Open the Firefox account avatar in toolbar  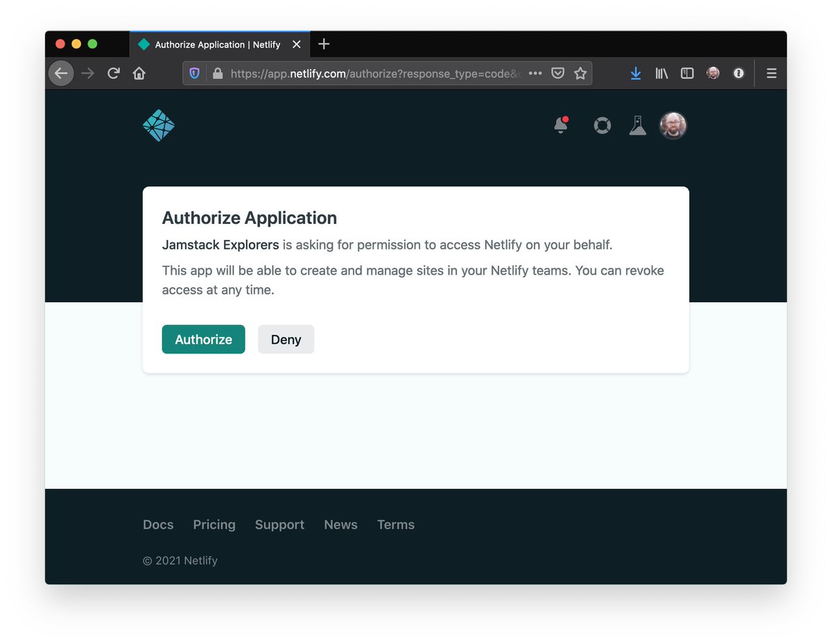[713, 73]
